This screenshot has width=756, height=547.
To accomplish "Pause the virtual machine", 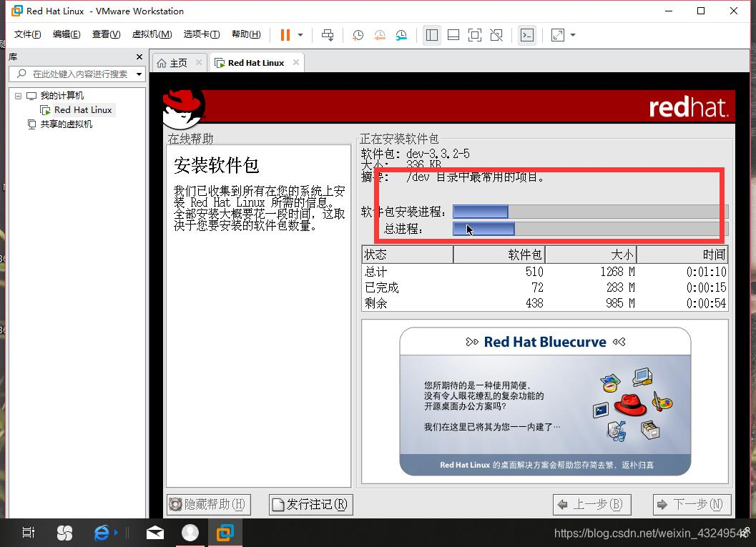I will pos(285,35).
